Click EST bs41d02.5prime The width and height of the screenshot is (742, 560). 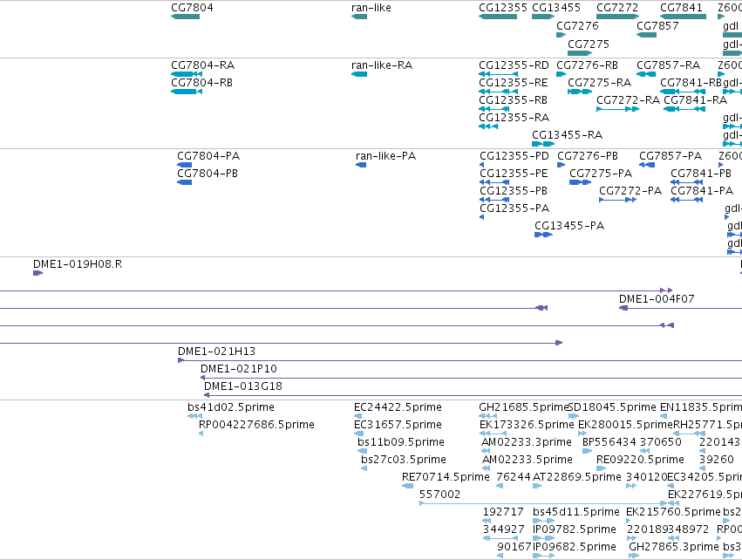[195, 416]
